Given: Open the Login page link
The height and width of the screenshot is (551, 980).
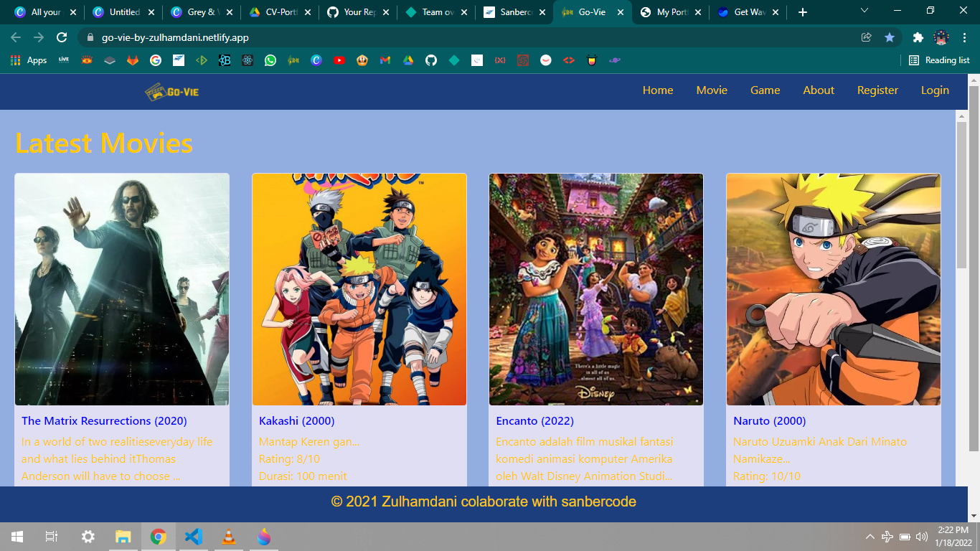Looking at the screenshot, I should (x=935, y=90).
